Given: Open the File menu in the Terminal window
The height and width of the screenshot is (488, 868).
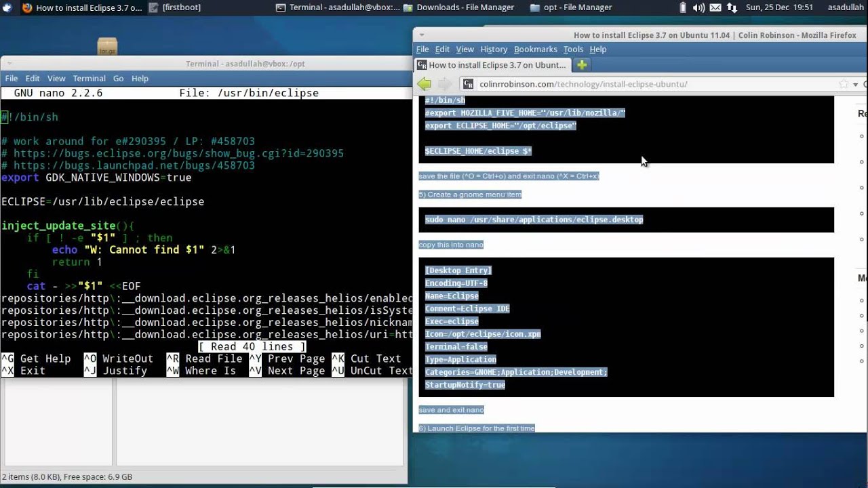Looking at the screenshot, I should click(x=12, y=79).
